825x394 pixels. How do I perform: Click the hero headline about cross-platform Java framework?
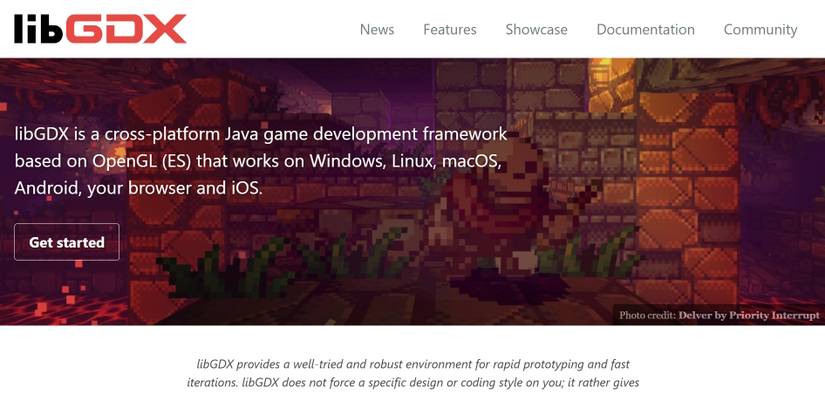point(261,161)
